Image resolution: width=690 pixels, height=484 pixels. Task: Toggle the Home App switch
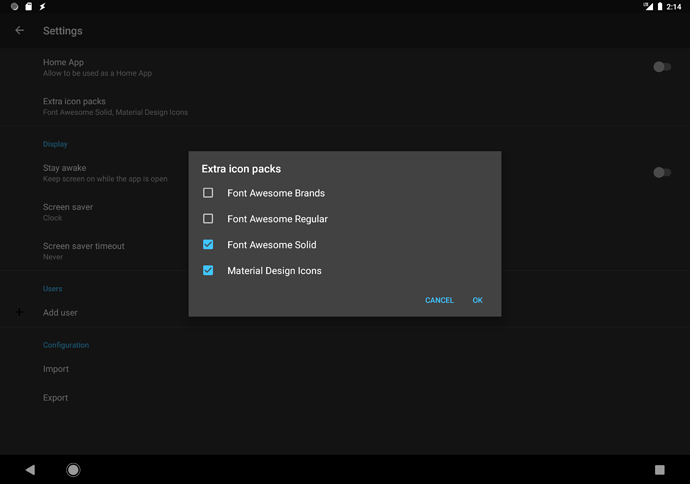661,67
